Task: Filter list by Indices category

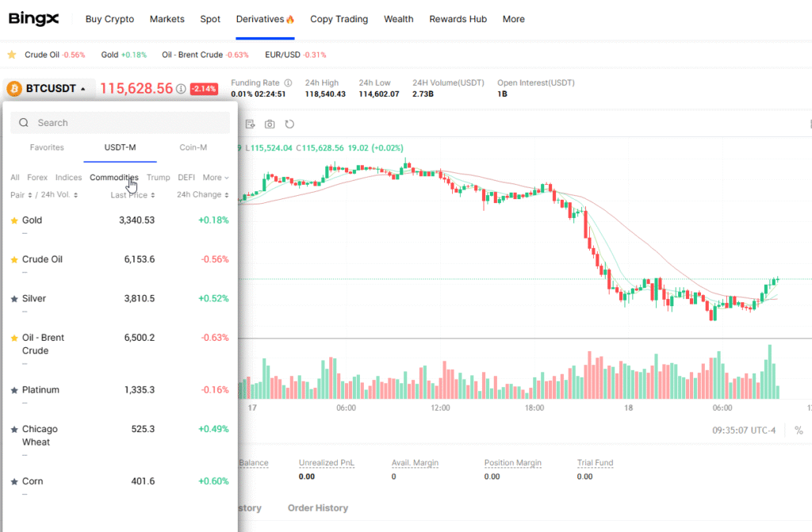Action: click(x=68, y=177)
